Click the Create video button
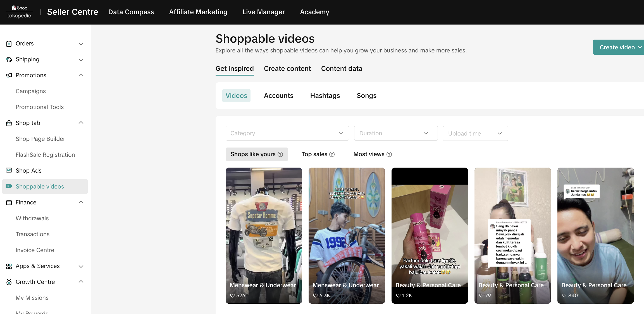 tap(617, 47)
